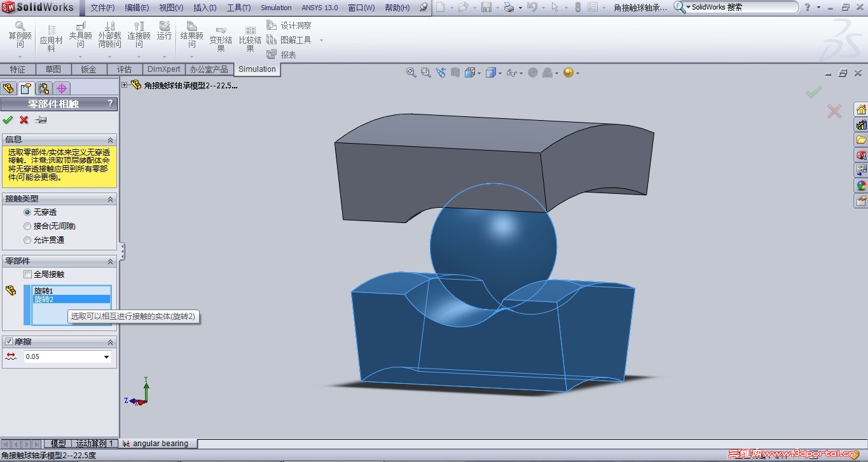Switch to the Features (特征) tab

pos(18,69)
